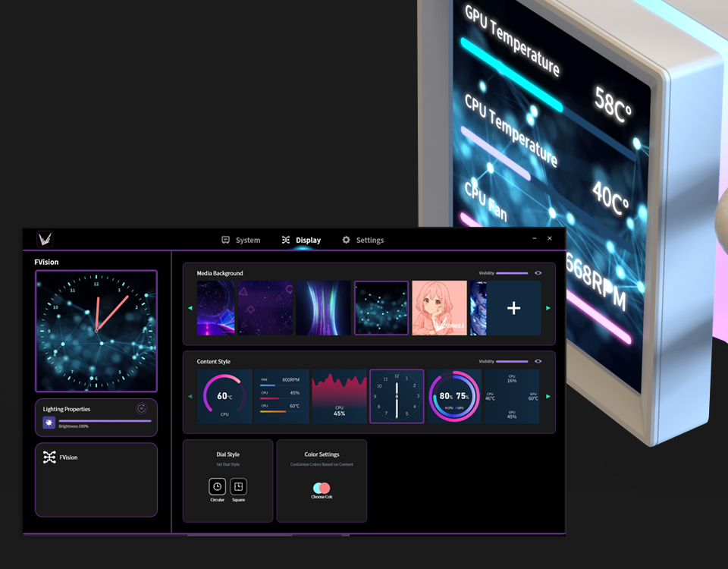Toggle the Media Background visibility eye
This screenshot has height=569, width=728.
pos(538,273)
